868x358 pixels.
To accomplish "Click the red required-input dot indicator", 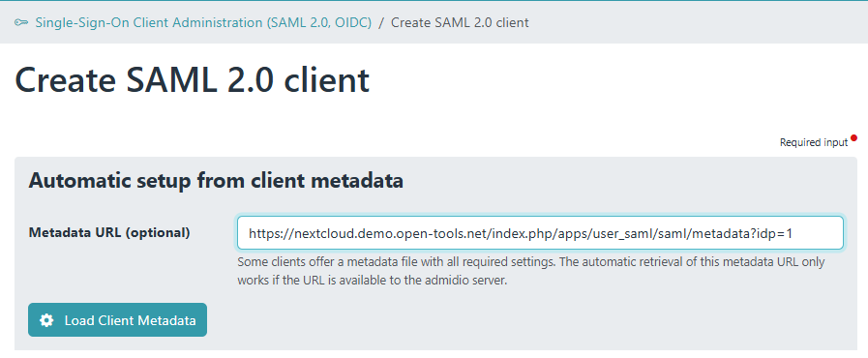I will (x=854, y=137).
